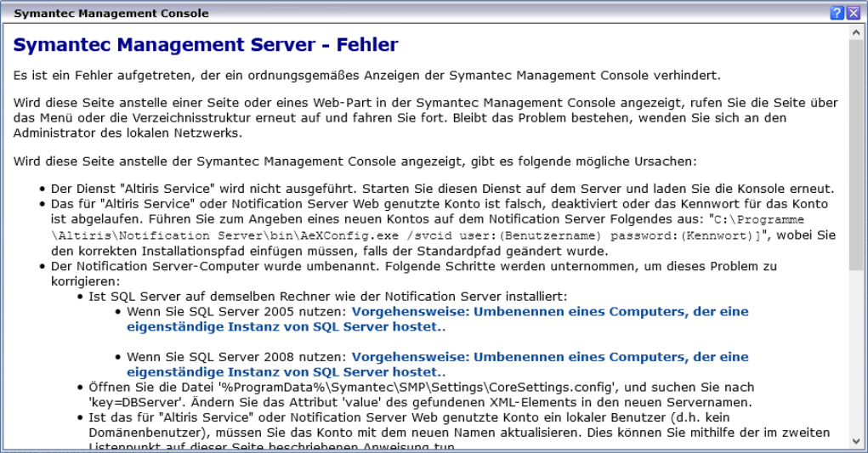Open the SQL Server 2008 computer rename link

tap(550, 357)
